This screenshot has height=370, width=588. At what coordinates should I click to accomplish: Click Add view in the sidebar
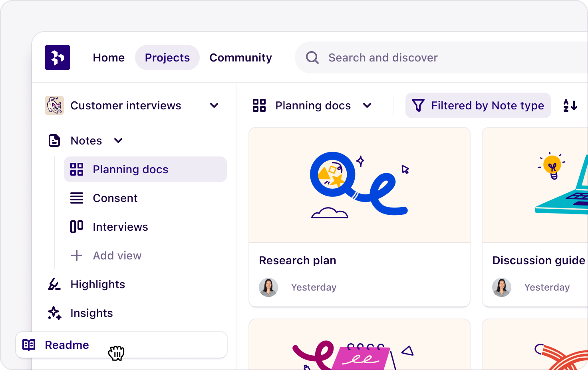click(117, 255)
